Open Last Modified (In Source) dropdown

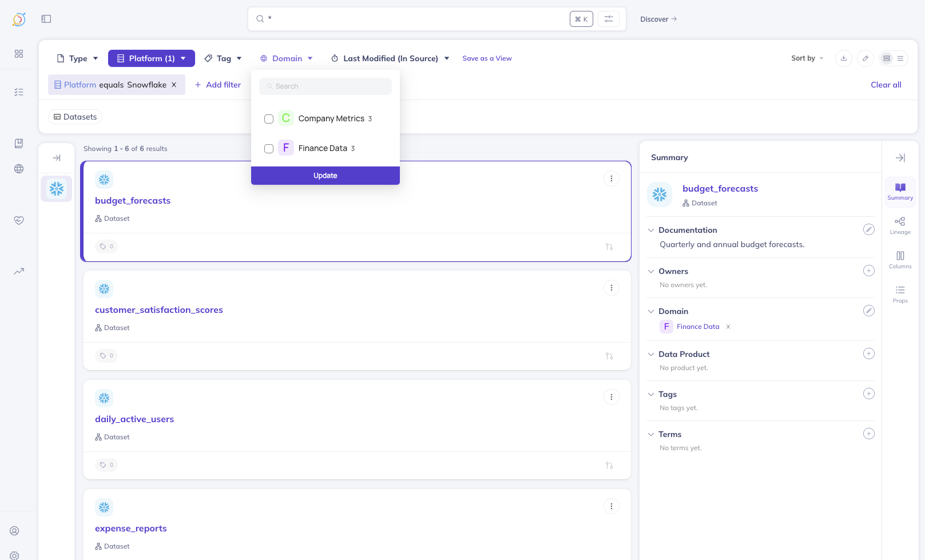coord(390,58)
